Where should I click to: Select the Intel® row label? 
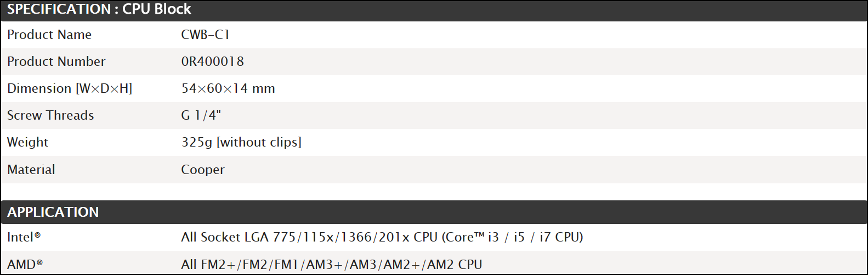[24, 237]
